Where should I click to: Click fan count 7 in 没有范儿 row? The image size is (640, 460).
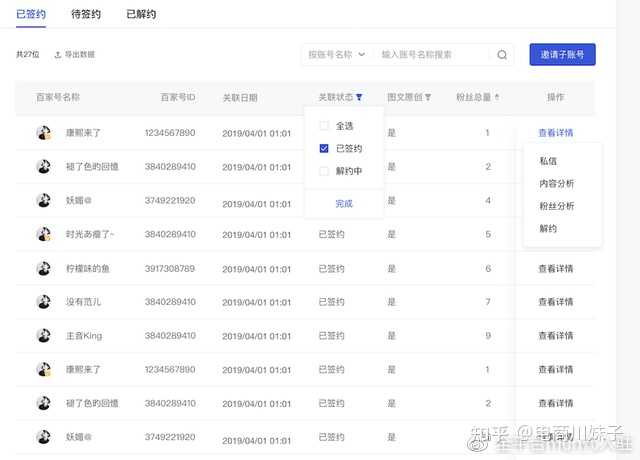tap(488, 302)
